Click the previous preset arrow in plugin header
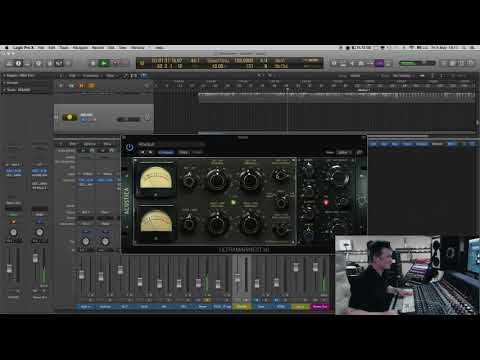480x360 pixels. [x=143, y=152]
